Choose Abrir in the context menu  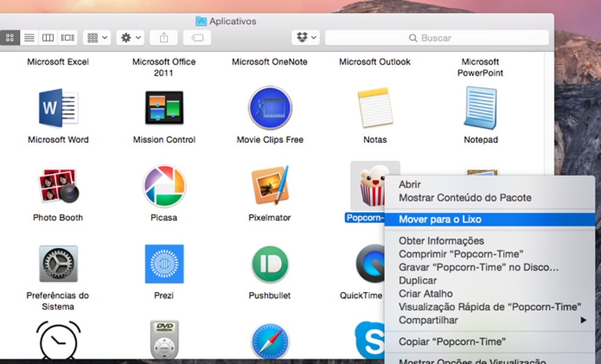(x=490, y=184)
